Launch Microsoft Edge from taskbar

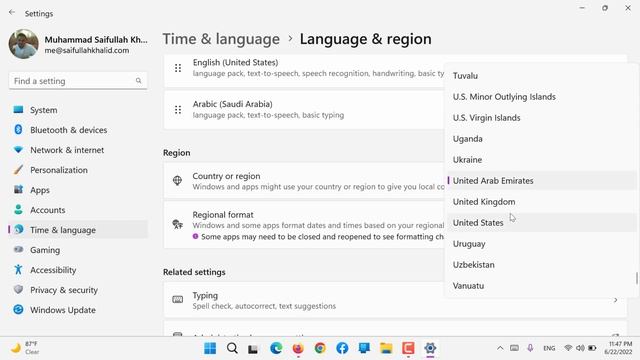click(x=276, y=348)
